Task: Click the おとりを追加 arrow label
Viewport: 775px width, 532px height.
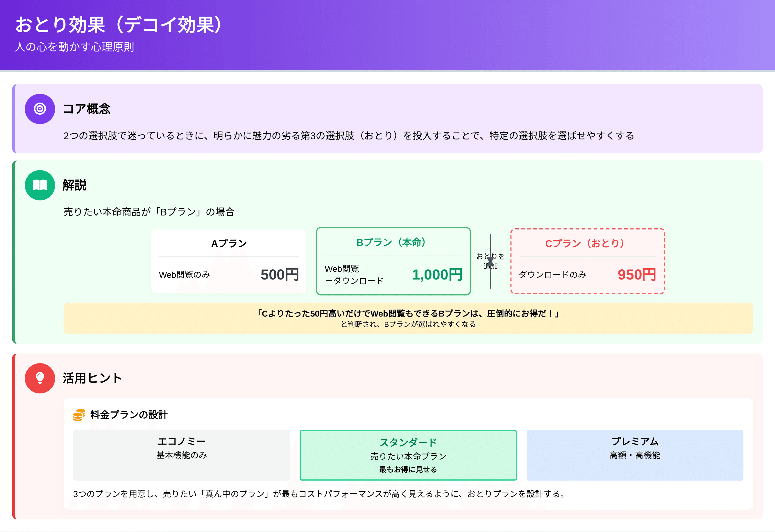Action: click(x=490, y=261)
